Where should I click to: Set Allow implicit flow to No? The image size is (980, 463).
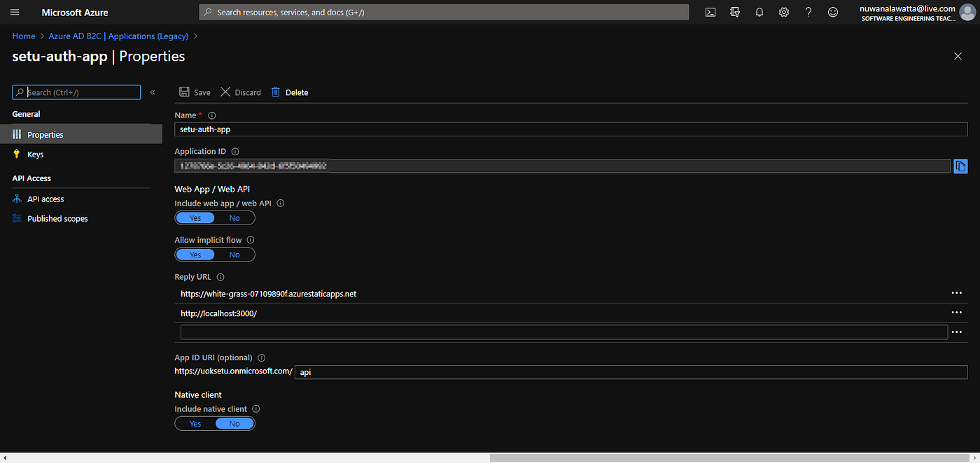pyautogui.click(x=234, y=255)
